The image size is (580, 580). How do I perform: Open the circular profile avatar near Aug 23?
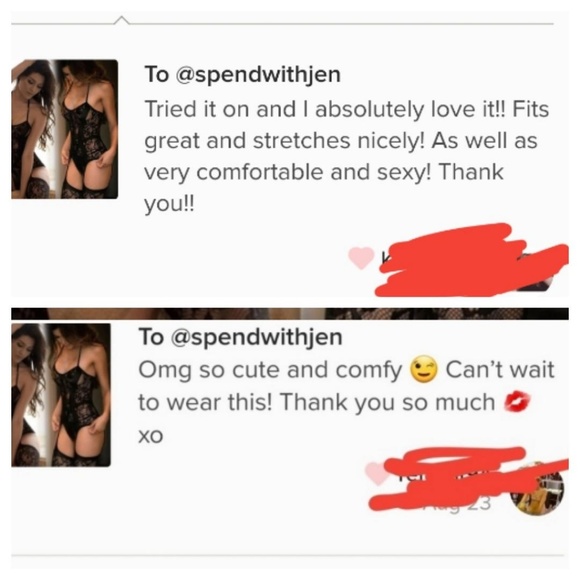(x=538, y=489)
